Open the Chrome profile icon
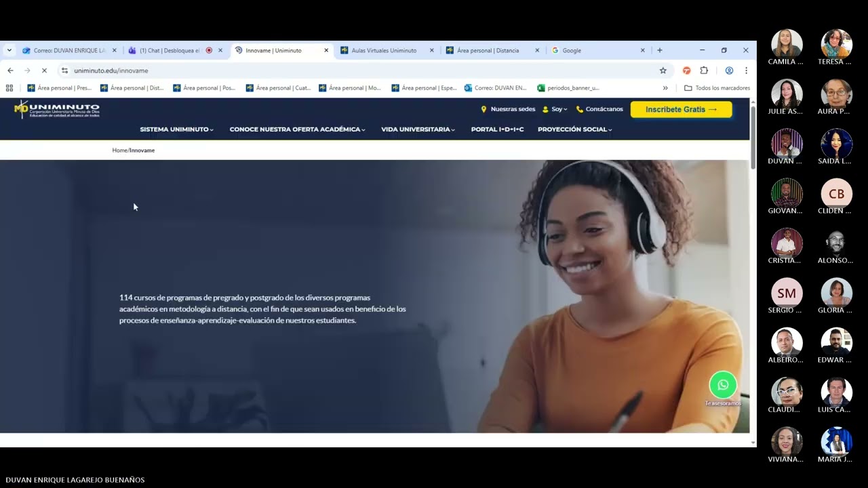The height and width of the screenshot is (488, 868). coord(729,70)
